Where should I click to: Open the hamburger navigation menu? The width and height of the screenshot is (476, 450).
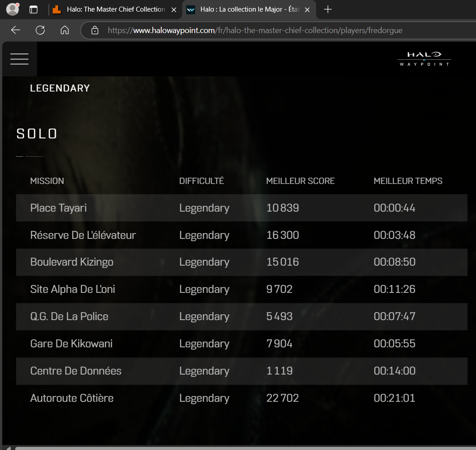click(x=19, y=59)
